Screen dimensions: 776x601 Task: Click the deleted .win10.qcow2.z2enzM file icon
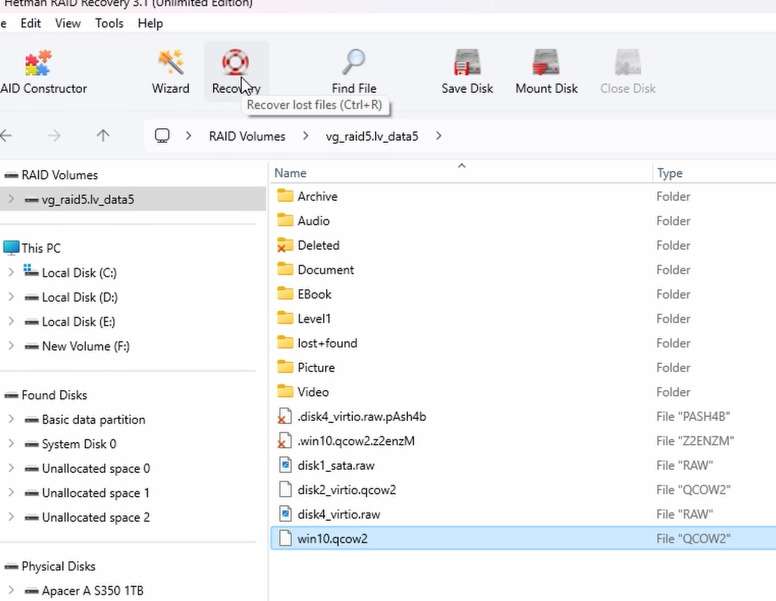[285, 441]
